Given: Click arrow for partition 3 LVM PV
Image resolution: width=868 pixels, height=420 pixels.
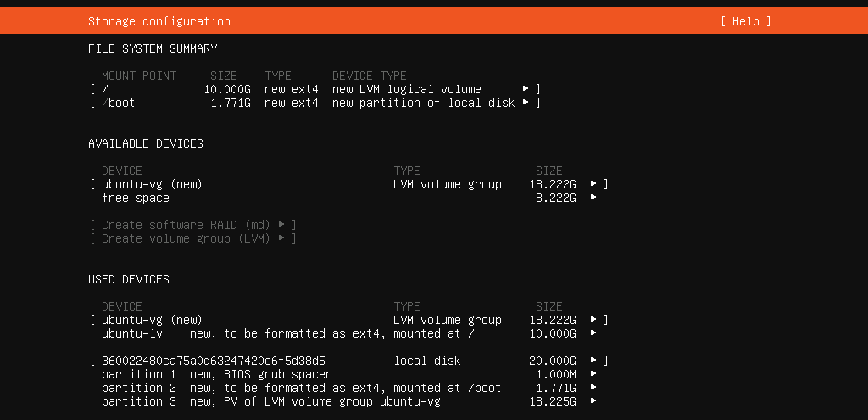Looking at the screenshot, I should [594, 401].
